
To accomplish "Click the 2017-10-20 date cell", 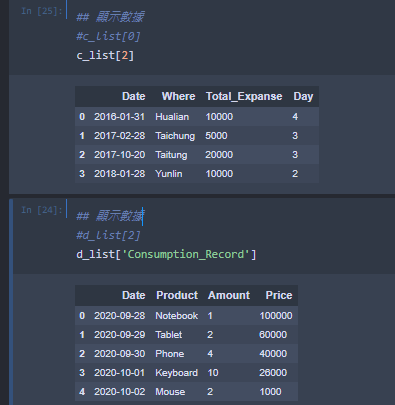I will pyautogui.click(x=120, y=155).
